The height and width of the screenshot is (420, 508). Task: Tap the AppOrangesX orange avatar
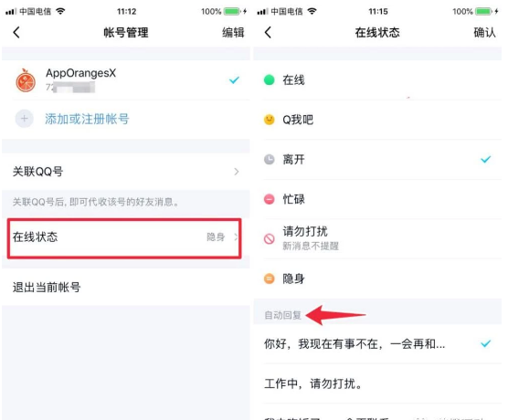26,80
